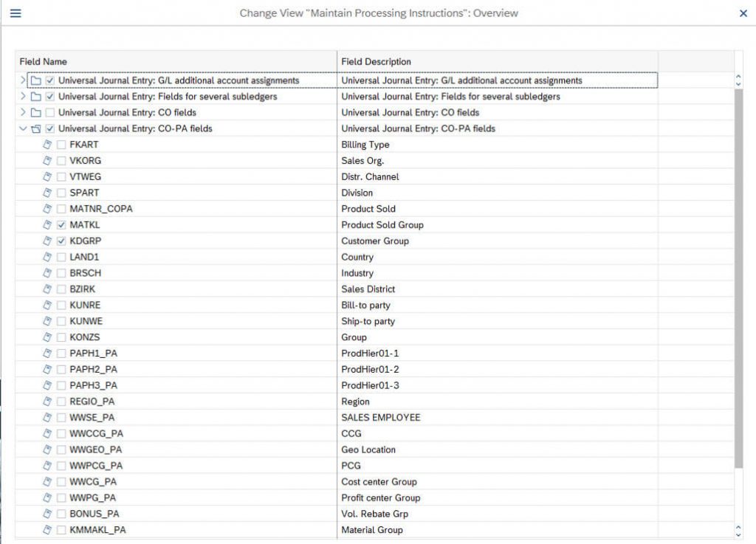Select the Sales Org. description cell

click(498, 160)
